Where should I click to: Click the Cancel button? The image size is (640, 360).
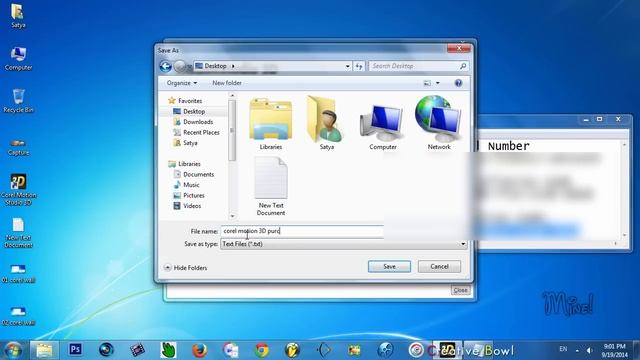tap(439, 267)
